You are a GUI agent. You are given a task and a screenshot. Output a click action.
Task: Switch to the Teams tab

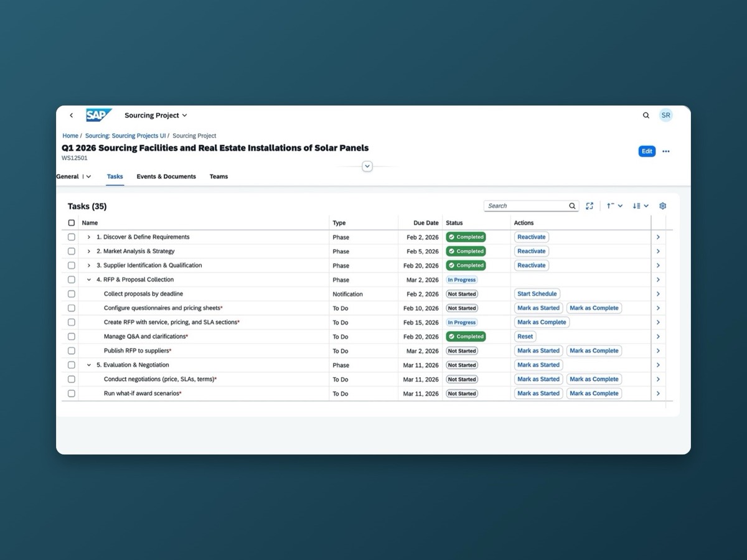point(218,177)
